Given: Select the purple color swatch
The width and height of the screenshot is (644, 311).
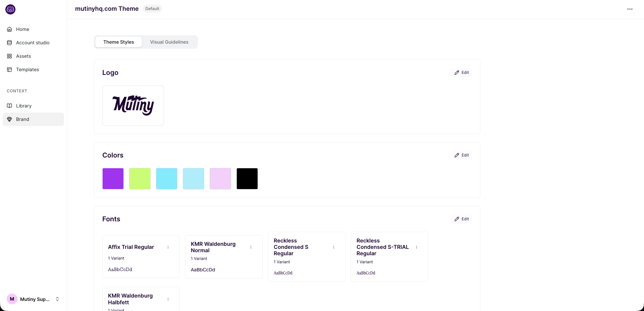Looking at the screenshot, I should coord(113,179).
